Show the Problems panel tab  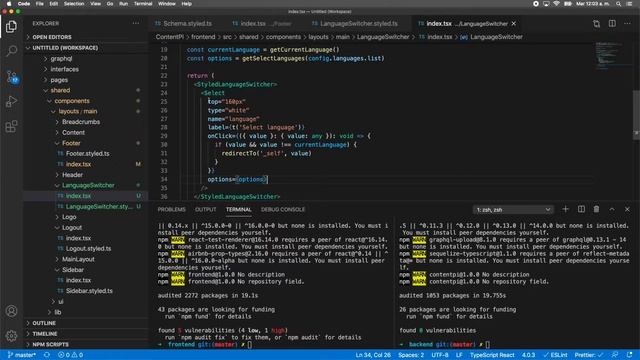[x=171, y=209]
